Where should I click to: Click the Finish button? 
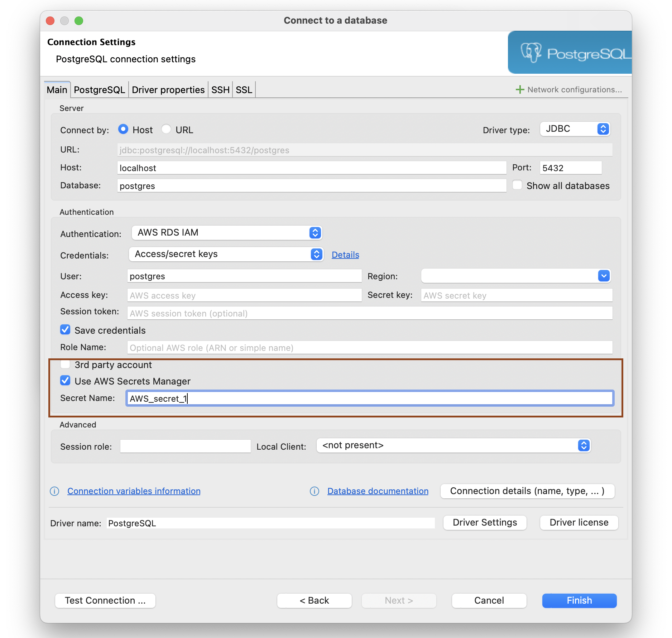point(579,600)
